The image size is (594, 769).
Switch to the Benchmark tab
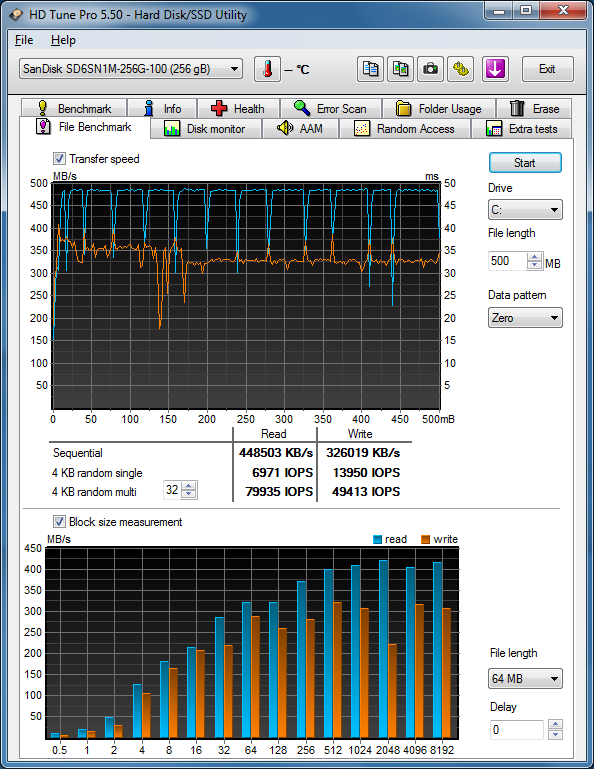pyautogui.click(x=74, y=108)
